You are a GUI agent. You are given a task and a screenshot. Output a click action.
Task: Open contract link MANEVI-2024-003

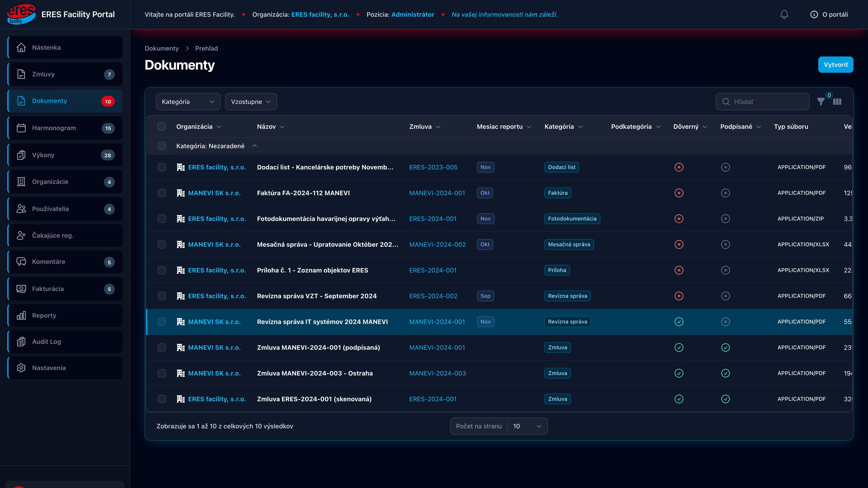tap(437, 373)
